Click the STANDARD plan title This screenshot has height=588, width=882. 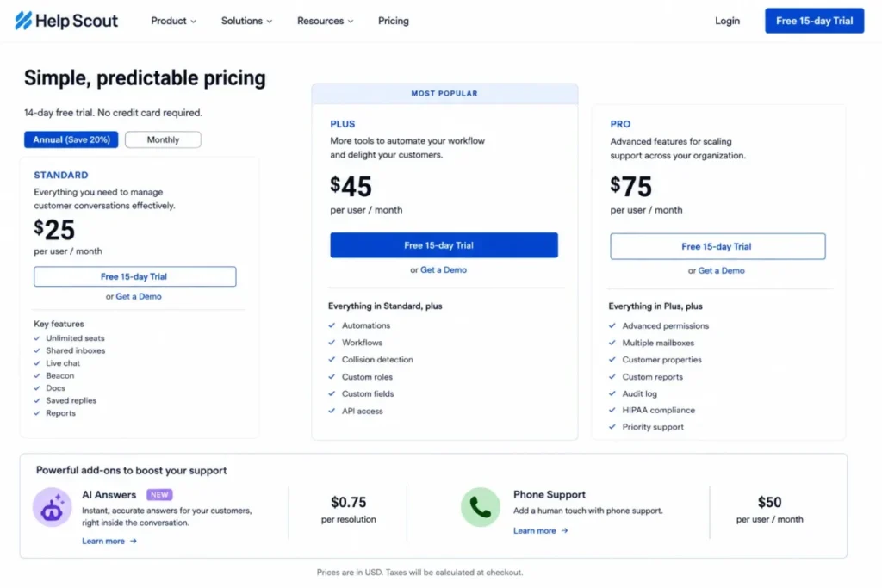(x=61, y=175)
